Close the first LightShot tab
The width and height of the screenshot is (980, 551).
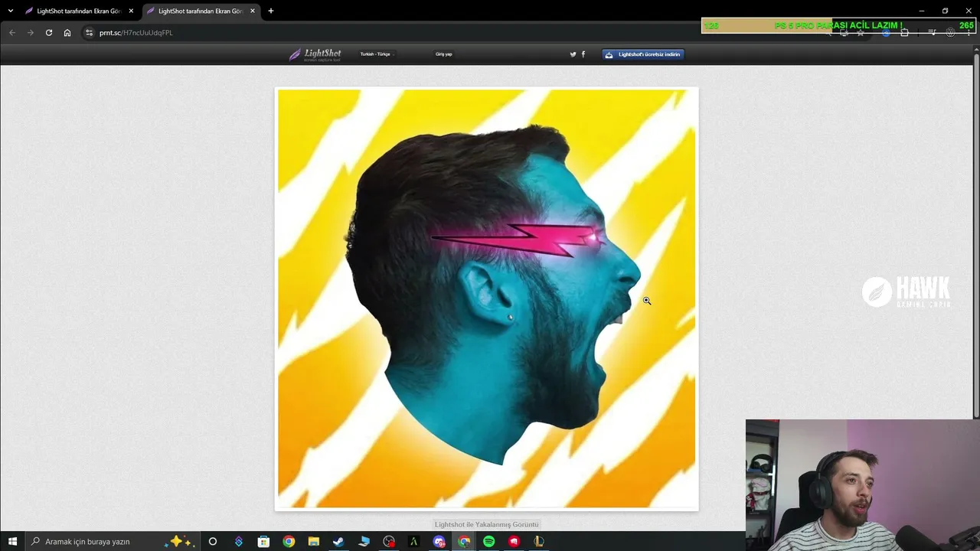[131, 11]
